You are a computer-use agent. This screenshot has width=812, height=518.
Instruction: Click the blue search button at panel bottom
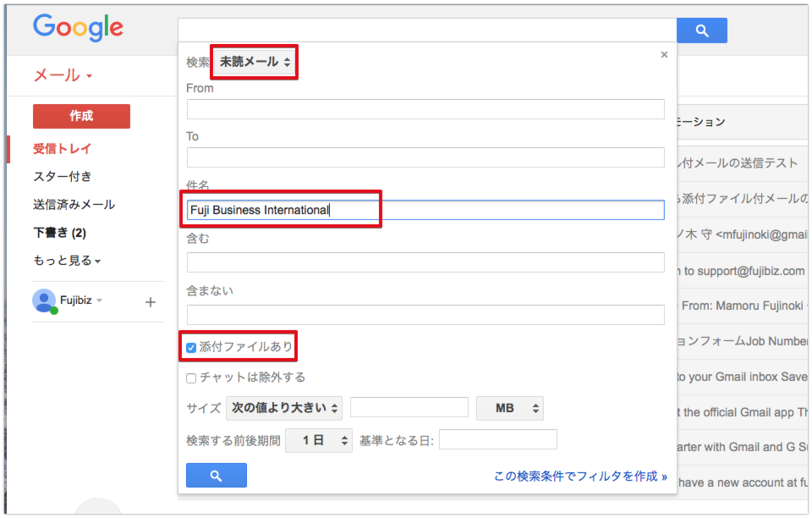[x=216, y=476]
